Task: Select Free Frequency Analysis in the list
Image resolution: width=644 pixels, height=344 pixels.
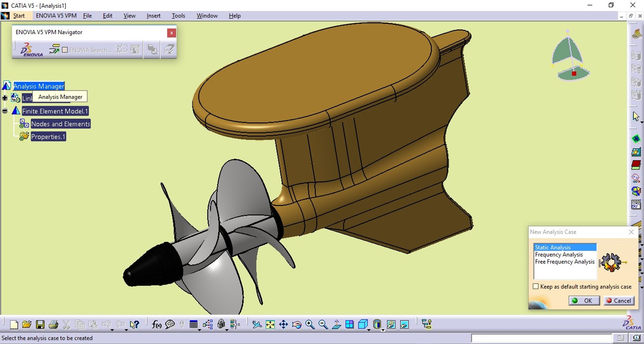Action: (x=565, y=261)
